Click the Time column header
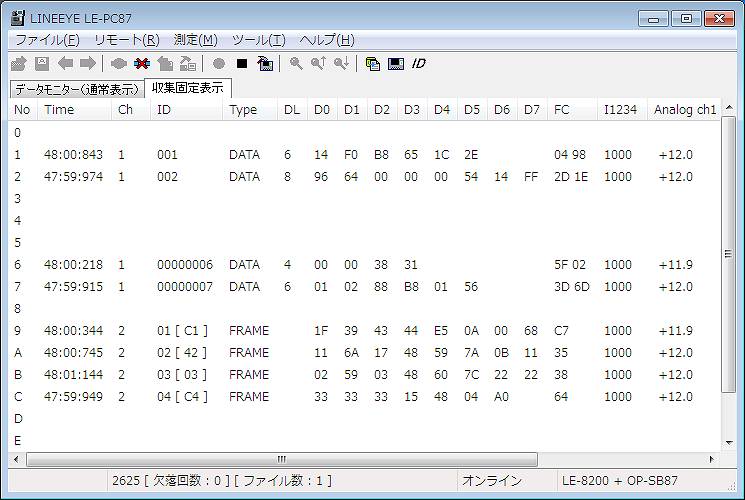This screenshot has height=500, width=745. point(59,110)
